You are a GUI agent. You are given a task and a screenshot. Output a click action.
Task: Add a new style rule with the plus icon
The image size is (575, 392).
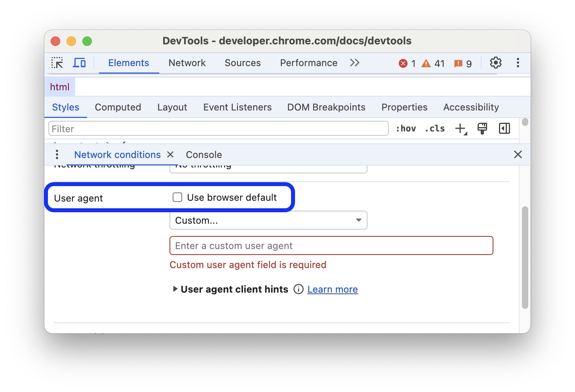(x=460, y=128)
